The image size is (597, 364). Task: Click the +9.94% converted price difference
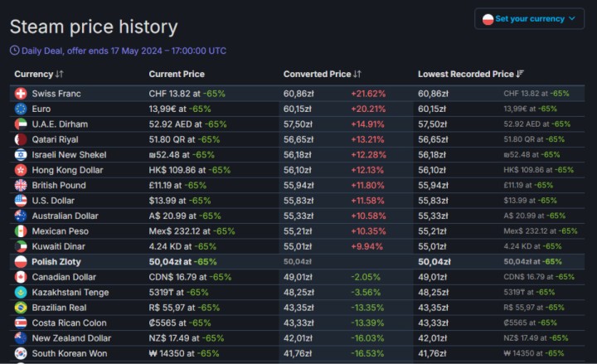click(x=366, y=246)
